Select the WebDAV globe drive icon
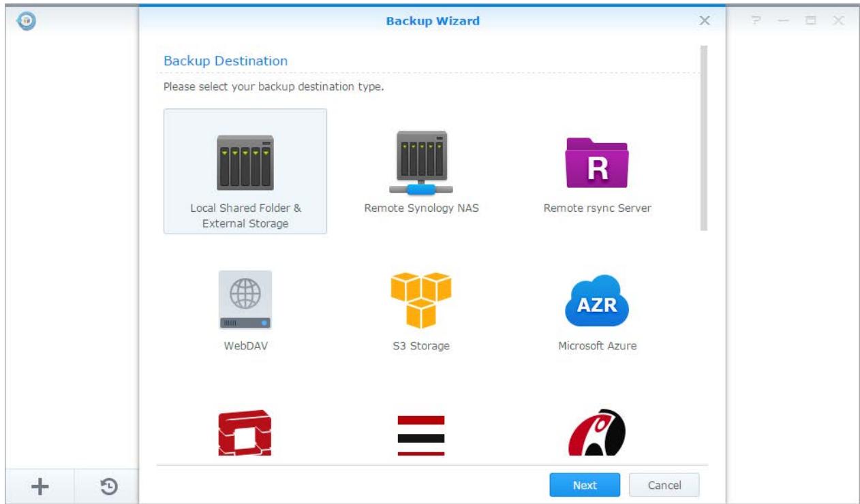The height and width of the screenshot is (504, 860). point(245,300)
